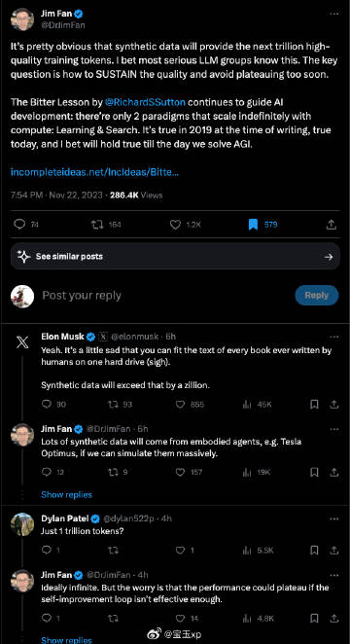
Task: Share the main post via share icon
Action: 332,225
